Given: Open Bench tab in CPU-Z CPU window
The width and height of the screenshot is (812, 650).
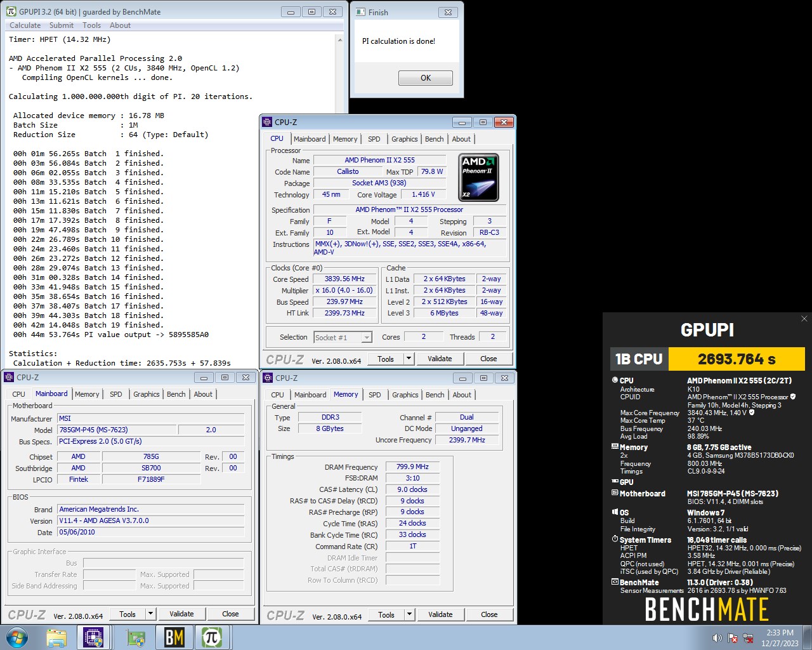Looking at the screenshot, I should [x=435, y=139].
